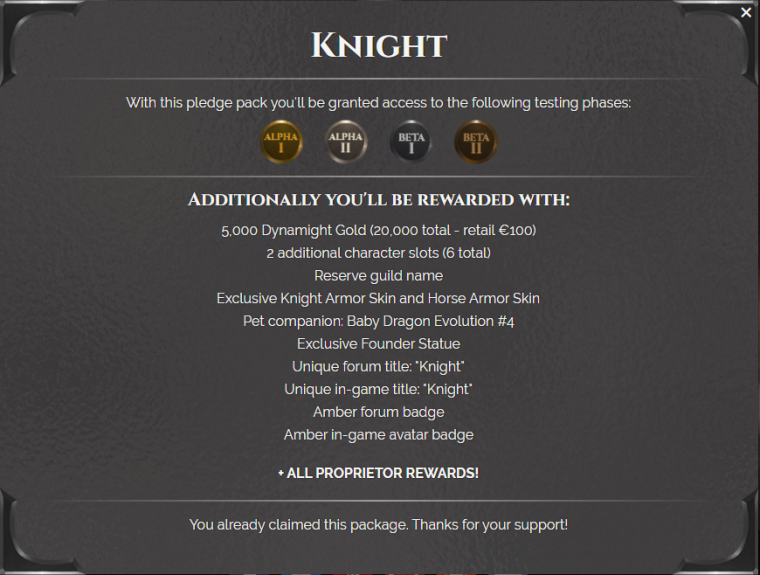
Task: Select the 2 additional character slots text
Action: coord(379,253)
